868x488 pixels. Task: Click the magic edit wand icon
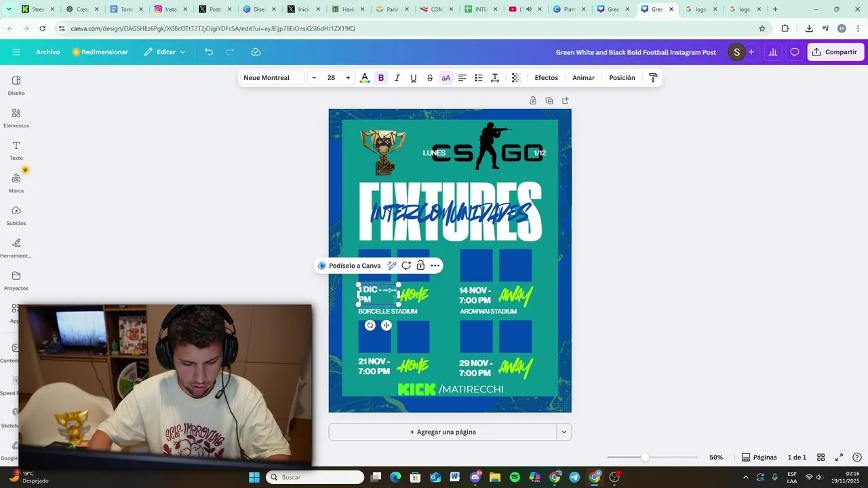tap(392, 266)
